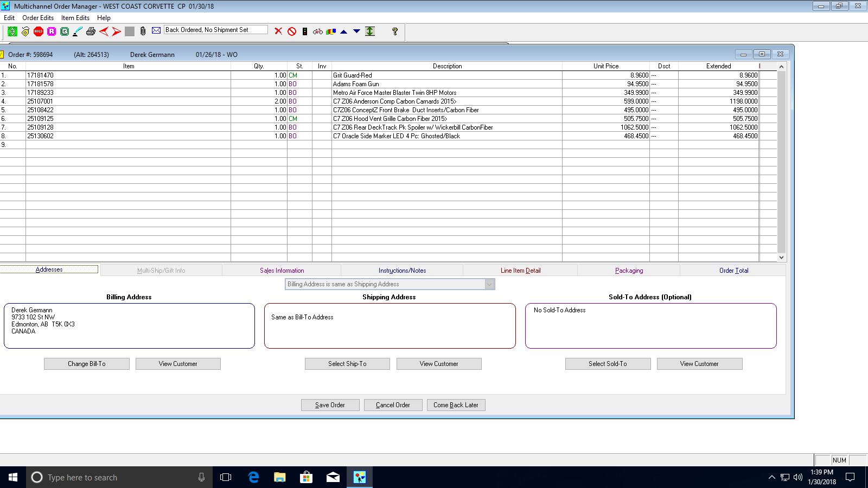Click the Select Ship-To button
This screenshot has width=868, height=488.
pyautogui.click(x=347, y=364)
